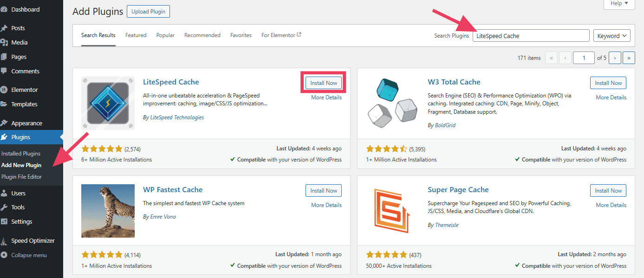Open the Appearance menu
Screen dimensions: 644x278
pos(26,123)
